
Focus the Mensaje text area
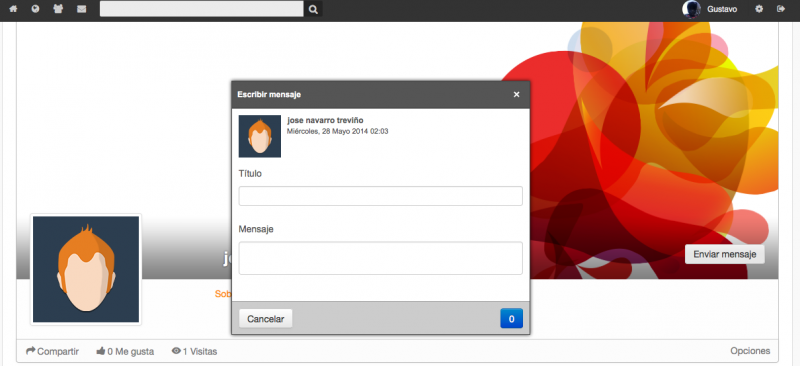pos(381,258)
